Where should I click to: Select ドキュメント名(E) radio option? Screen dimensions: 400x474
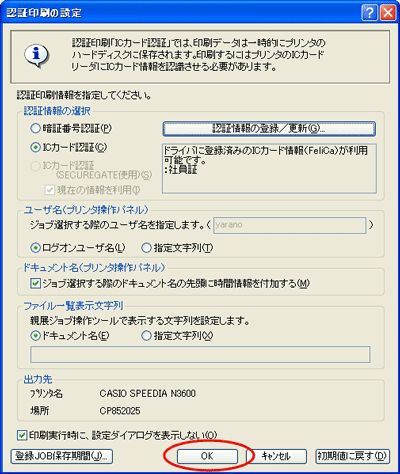35,336
